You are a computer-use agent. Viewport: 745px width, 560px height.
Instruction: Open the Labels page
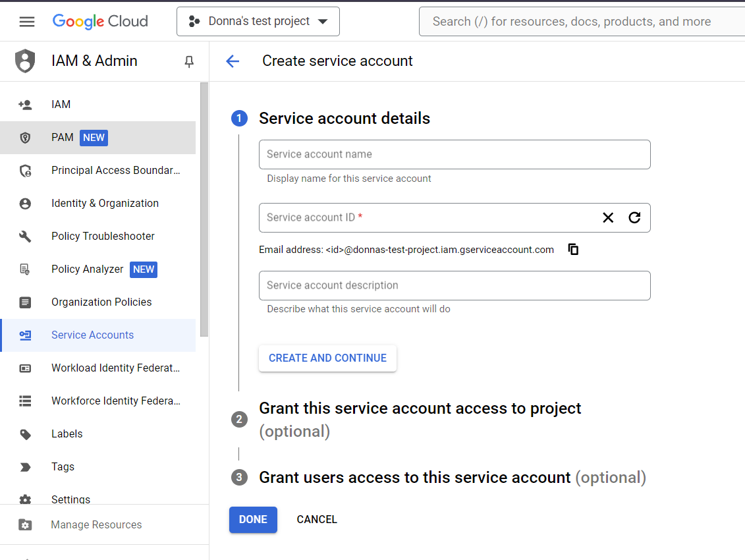pyautogui.click(x=98, y=434)
